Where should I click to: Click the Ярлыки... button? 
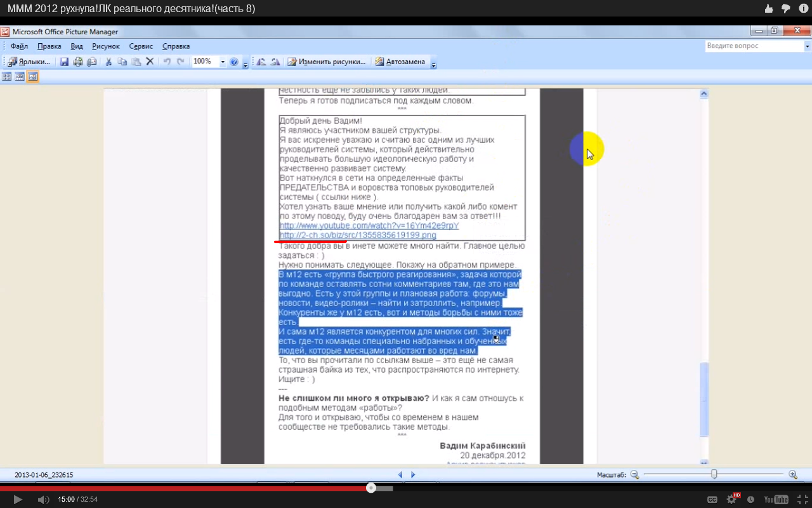[29, 62]
